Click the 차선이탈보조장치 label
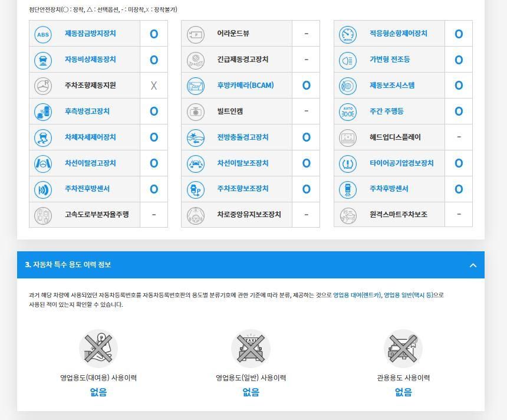The image size is (507, 420). 243,163
